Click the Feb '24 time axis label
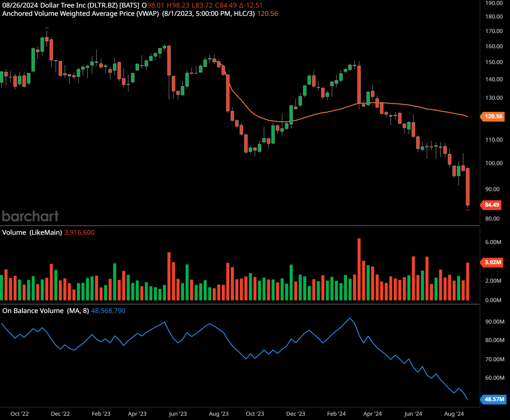The height and width of the screenshot is (420, 510). 336,414
